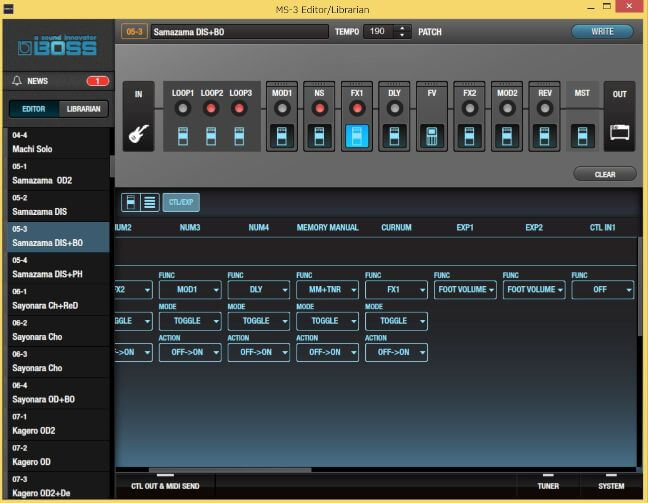648x503 pixels.
Task: Click the BOSS logo
Action: [57, 45]
